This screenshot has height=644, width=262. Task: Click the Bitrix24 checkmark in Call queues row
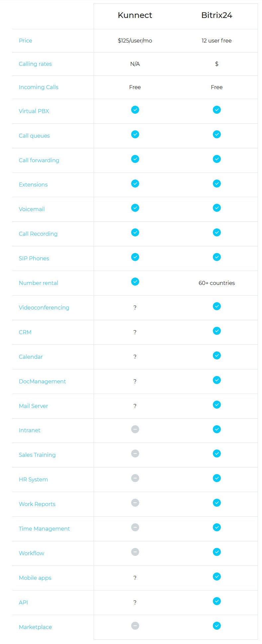(x=217, y=134)
